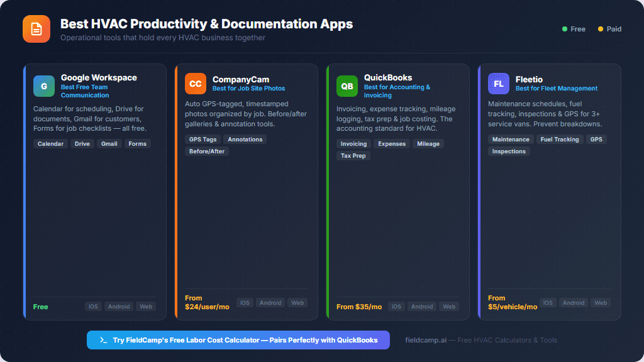The image size is (644, 362).
Task: Click the Web badge on Fleetio card
Action: [x=600, y=302]
